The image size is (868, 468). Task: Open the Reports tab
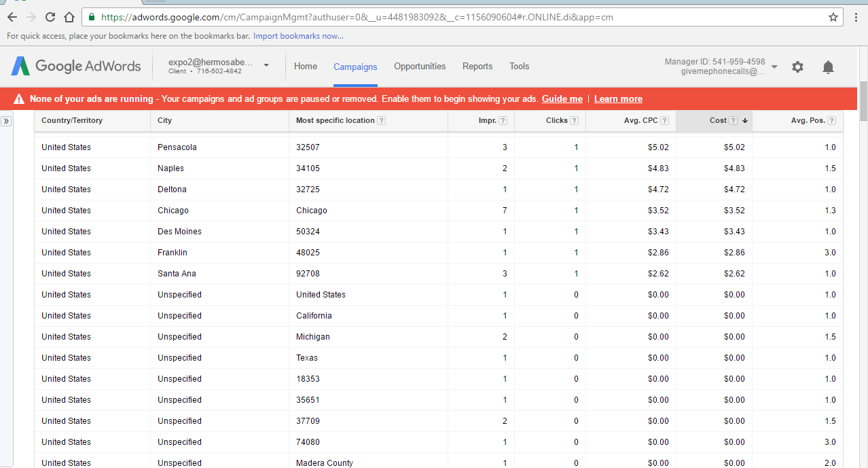tap(477, 67)
